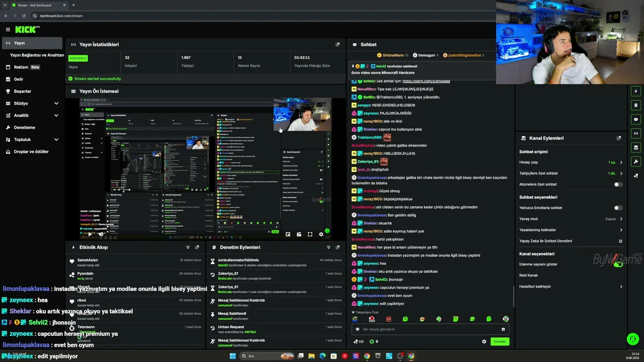This screenshot has height=362, width=644.
Task: Select the Unban Request moderation entry
Action: point(276,329)
